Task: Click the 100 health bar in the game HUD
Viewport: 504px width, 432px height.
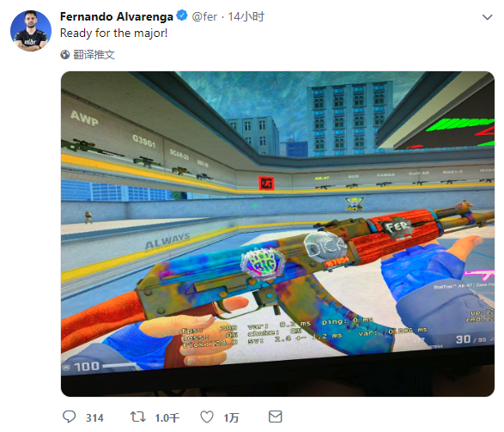Action: [100, 367]
